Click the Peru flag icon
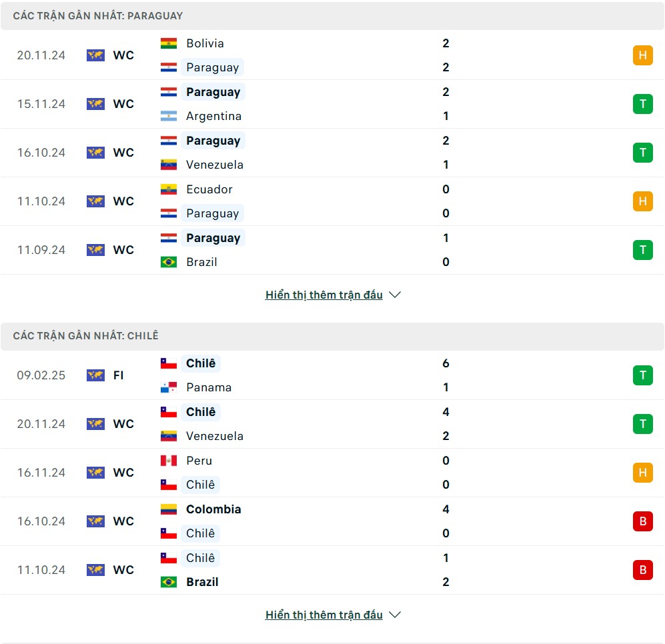Viewport: 665px width, 644px height. click(168, 461)
